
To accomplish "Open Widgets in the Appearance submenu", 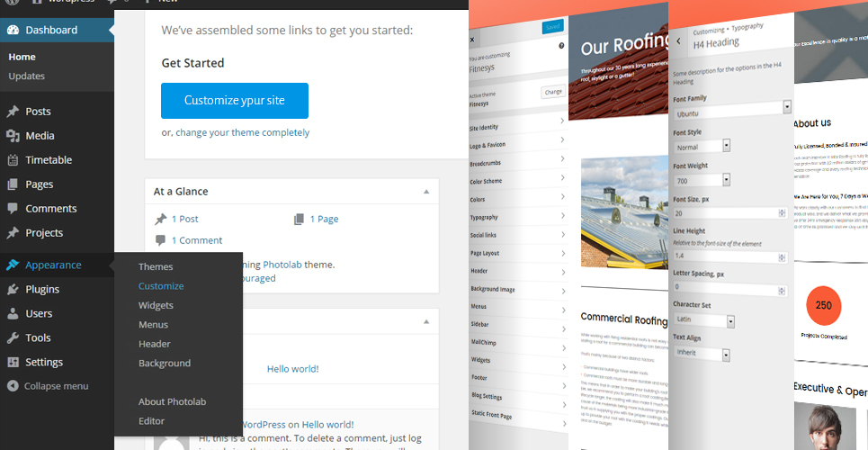I will (x=156, y=305).
